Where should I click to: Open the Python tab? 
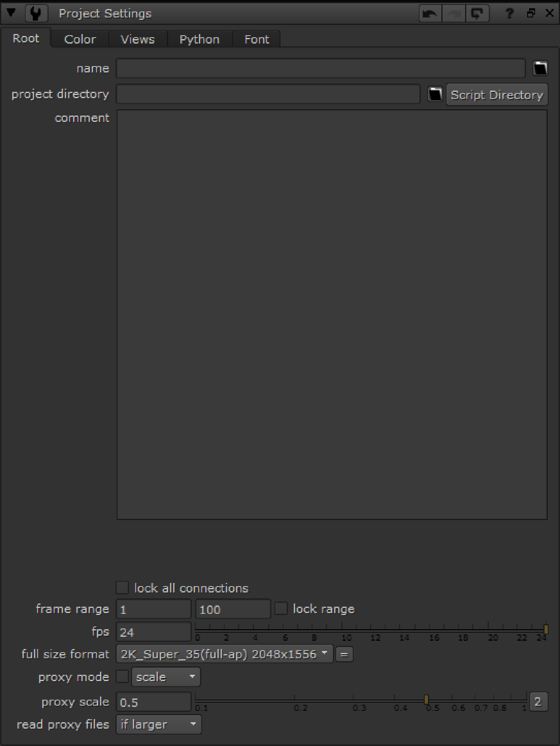pyautogui.click(x=199, y=39)
